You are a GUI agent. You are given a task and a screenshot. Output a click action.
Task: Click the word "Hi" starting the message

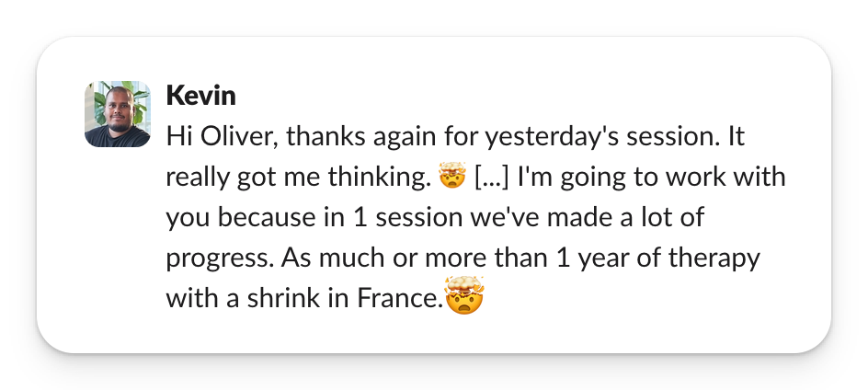(x=177, y=139)
